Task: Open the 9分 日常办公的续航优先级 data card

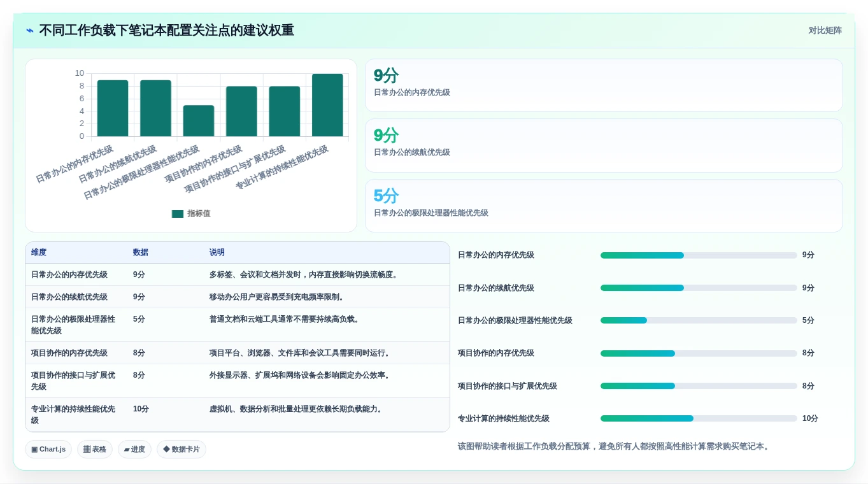Action: pos(604,145)
